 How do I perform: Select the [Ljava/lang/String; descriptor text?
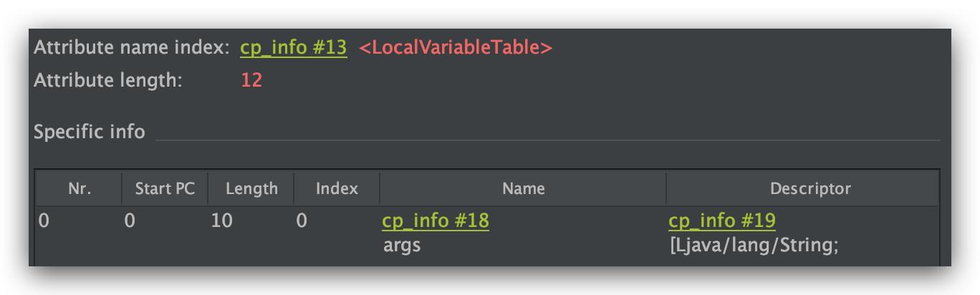753,246
